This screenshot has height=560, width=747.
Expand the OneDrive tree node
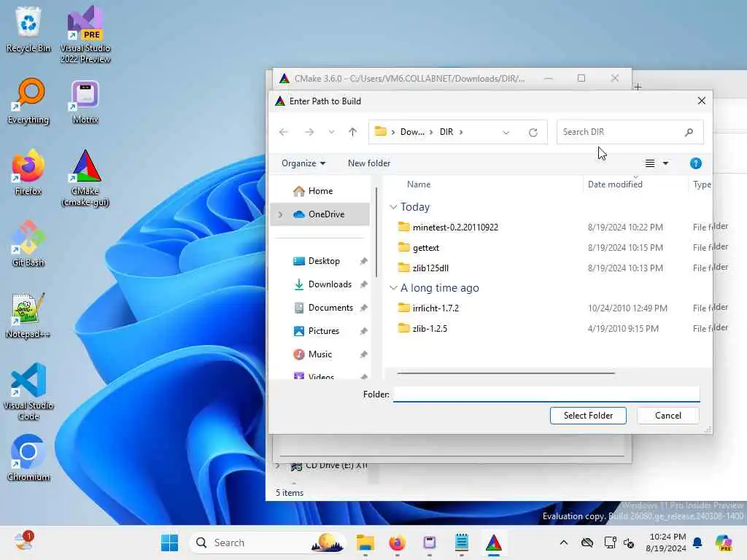point(281,214)
